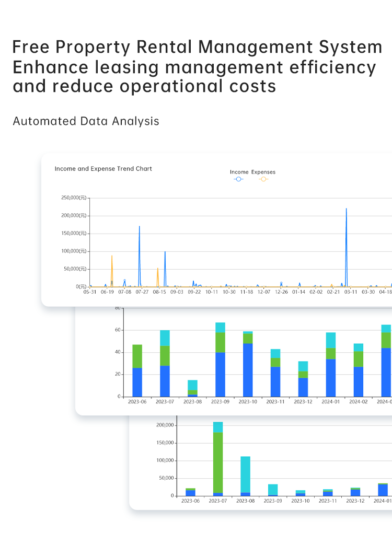Select the 2023-12 stacked bar in the middle chart
This screenshot has width=392, height=555.
303,379
